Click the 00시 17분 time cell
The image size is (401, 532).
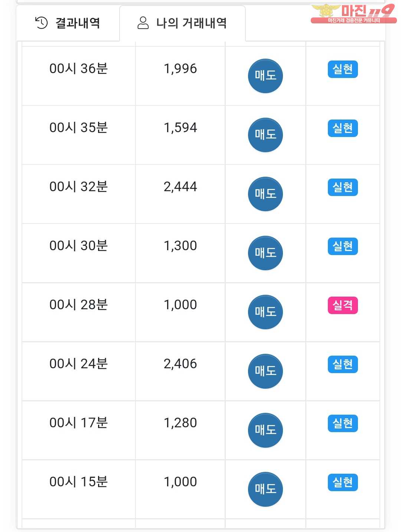[x=79, y=430]
